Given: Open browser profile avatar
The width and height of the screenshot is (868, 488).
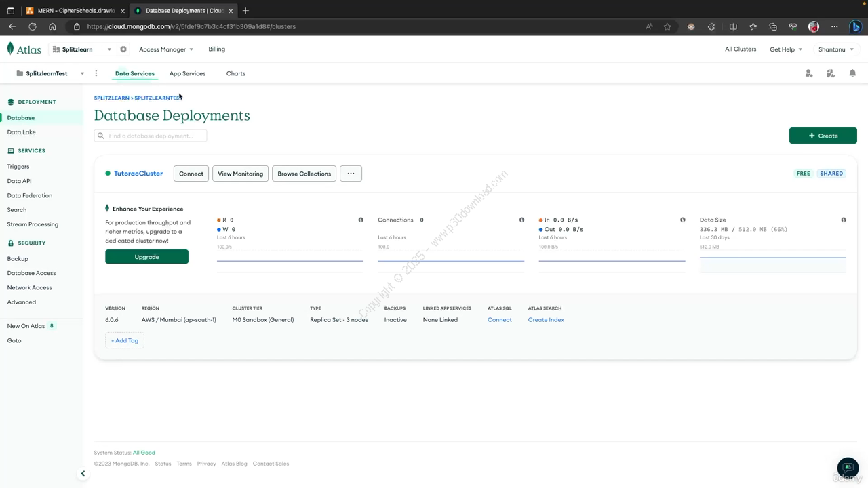Looking at the screenshot, I should [814, 26].
